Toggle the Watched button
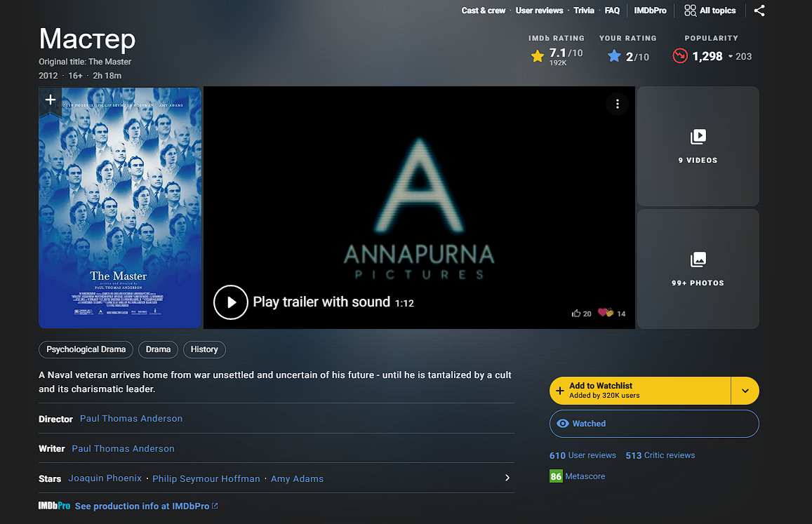This screenshot has width=812, height=524. (654, 424)
